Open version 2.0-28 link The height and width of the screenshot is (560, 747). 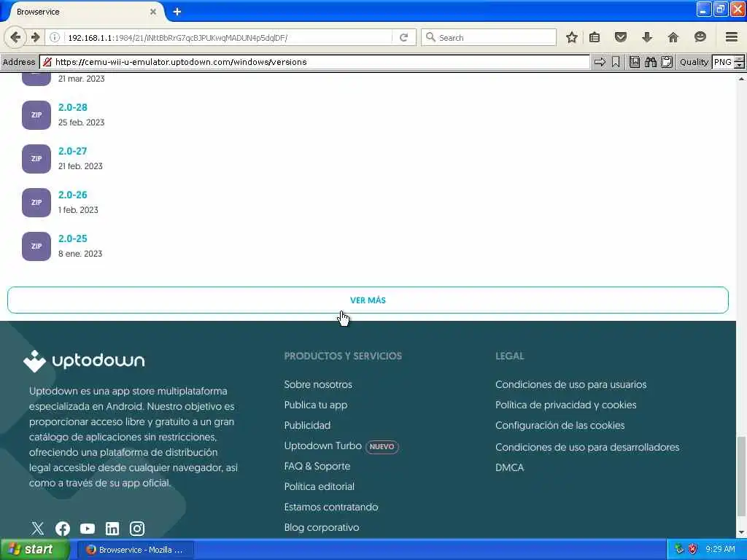pos(72,108)
